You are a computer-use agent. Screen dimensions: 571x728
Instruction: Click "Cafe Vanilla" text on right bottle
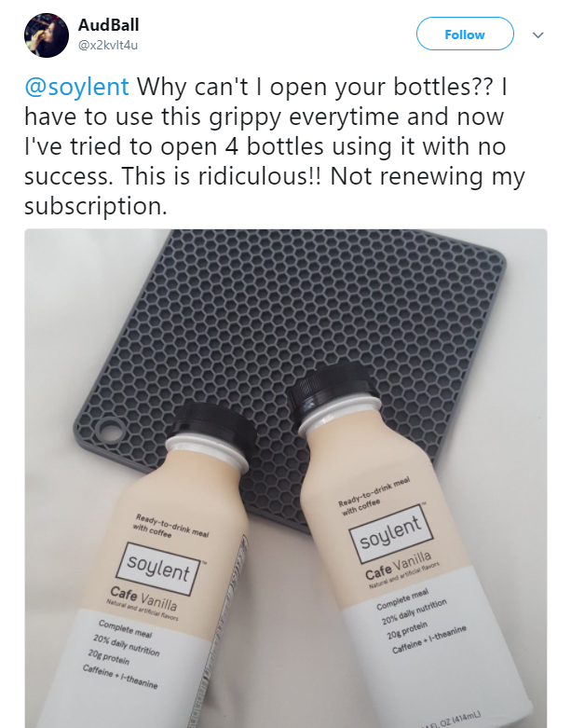coord(398,566)
